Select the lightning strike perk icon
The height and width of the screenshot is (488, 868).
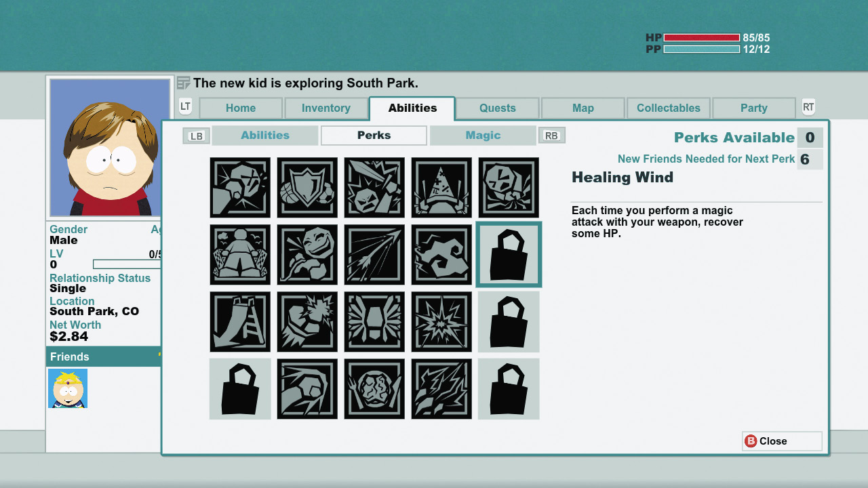(x=441, y=389)
